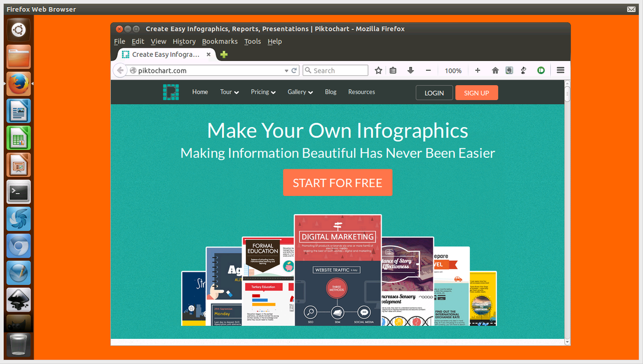Open Ubuntu Dash from the launcher
The height and width of the screenshot is (364, 643).
(19, 29)
